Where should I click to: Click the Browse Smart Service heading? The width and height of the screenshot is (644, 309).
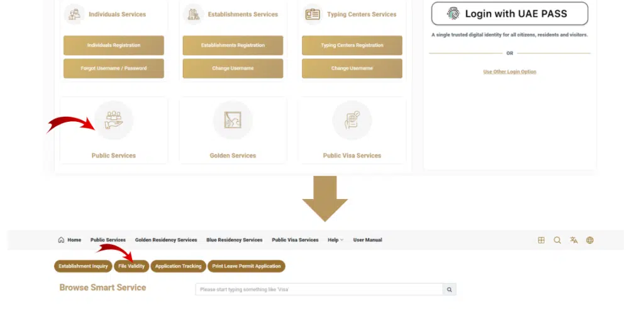coord(103,287)
